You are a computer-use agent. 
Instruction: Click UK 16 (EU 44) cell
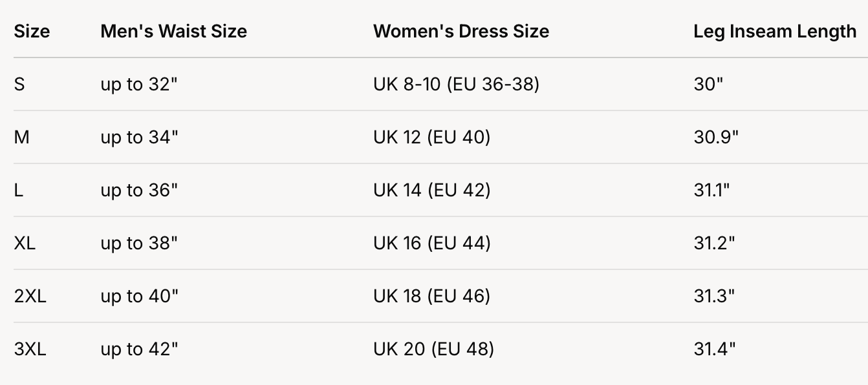431,243
